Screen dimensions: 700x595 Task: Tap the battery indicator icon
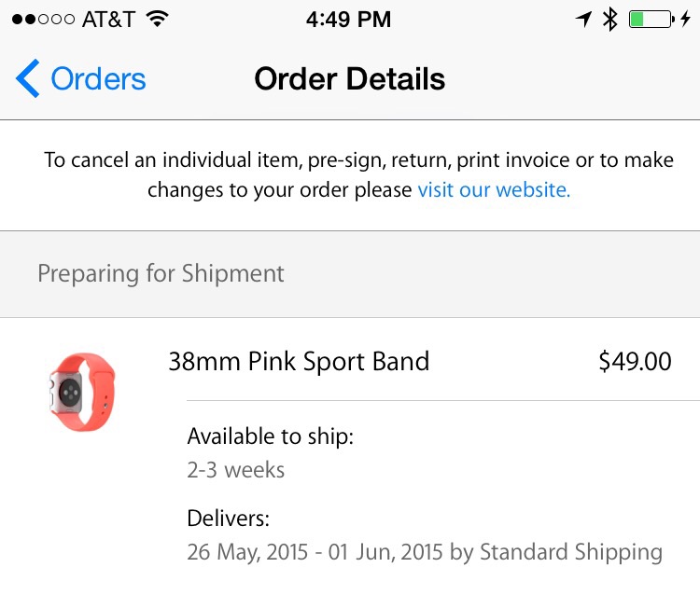coord(651,20)
